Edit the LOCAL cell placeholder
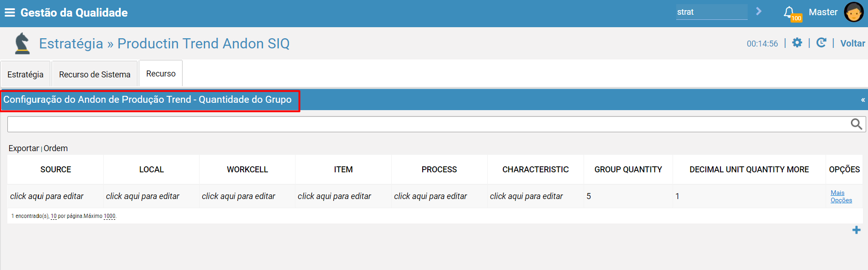The height and width of the screenshot is (270, 868). point(142,196)
